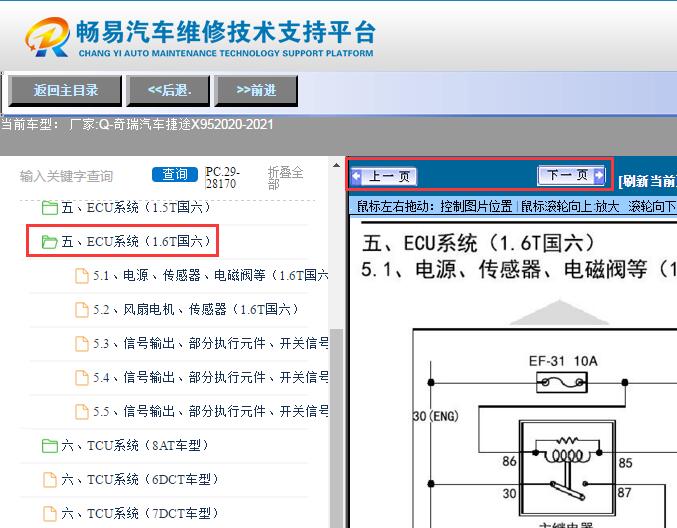
Task: Click the page icon beside item 5.3
Action: coord(82,344)
